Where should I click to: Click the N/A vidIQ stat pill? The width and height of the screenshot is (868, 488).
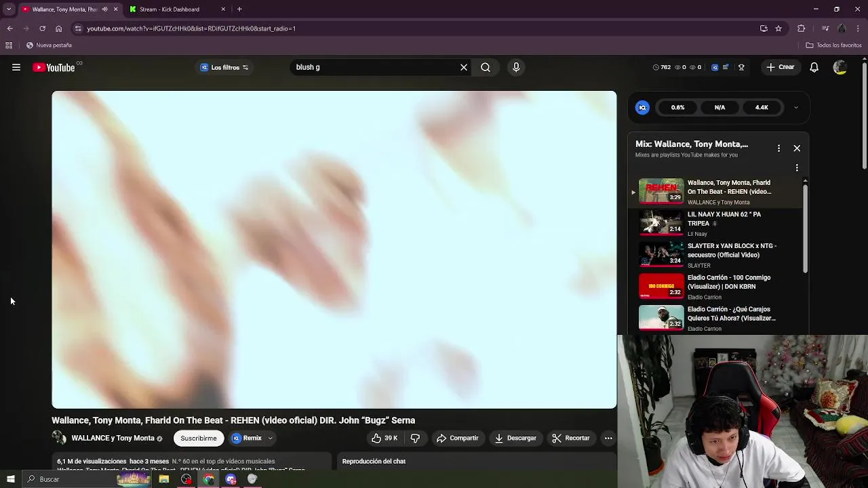[x=719, y=107]
